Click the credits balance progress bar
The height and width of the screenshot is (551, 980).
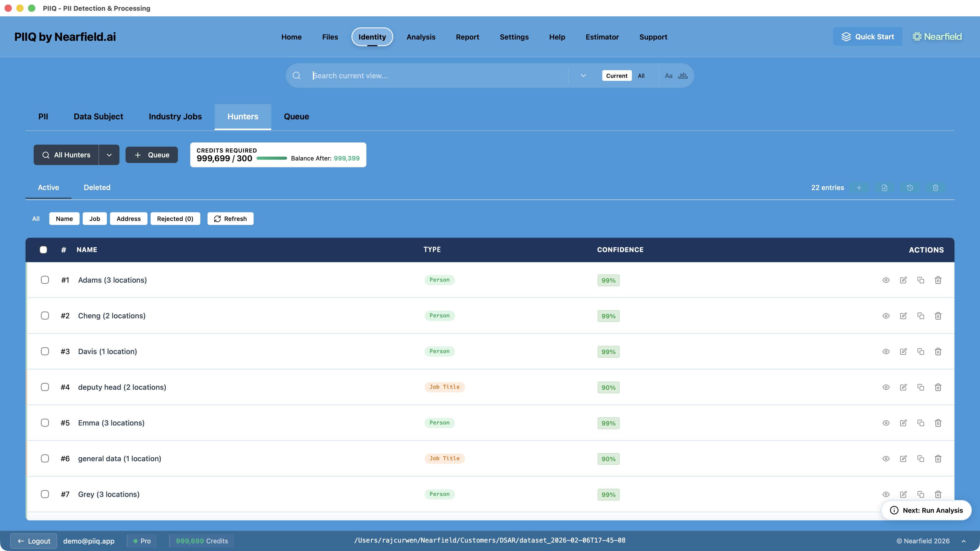272,158
